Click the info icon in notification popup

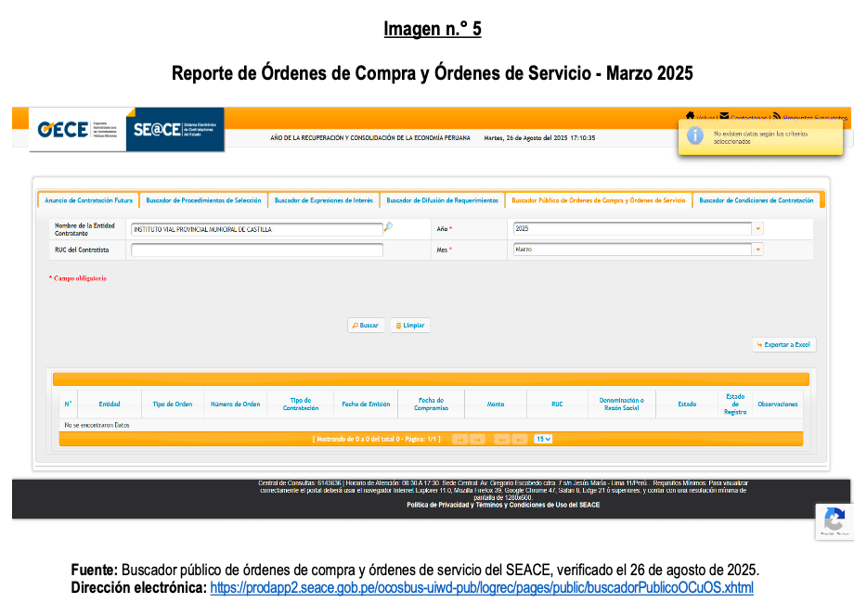[694, 136]
